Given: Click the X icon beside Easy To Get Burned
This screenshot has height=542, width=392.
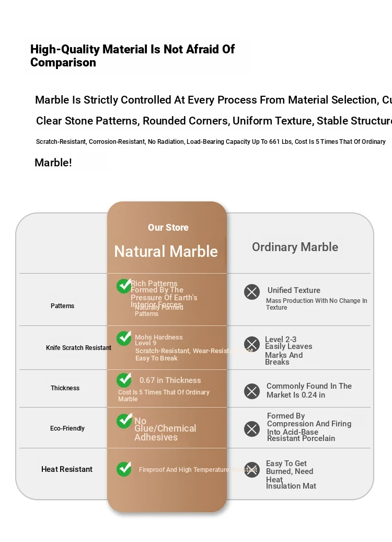Looking at the screenshot, I should point(252,470).
